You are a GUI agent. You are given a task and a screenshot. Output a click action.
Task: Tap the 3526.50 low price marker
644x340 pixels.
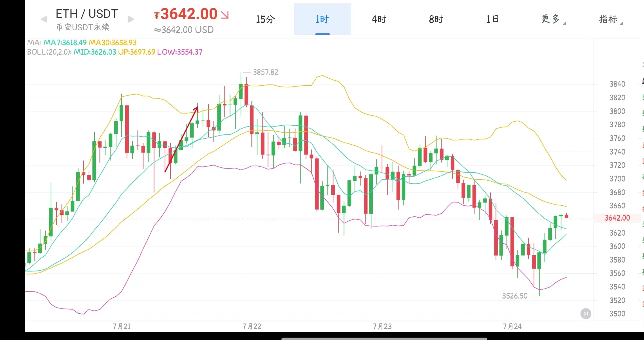tap(515, 296)
